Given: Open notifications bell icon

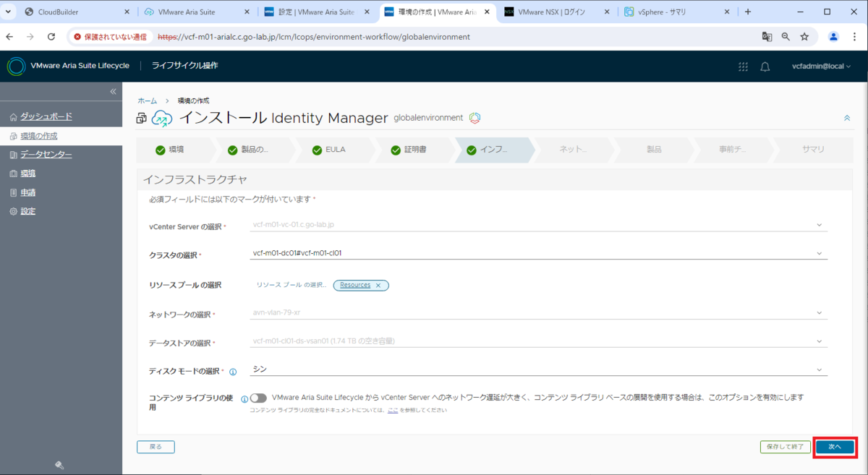Looking at the screenshot, I should point(765,67).
